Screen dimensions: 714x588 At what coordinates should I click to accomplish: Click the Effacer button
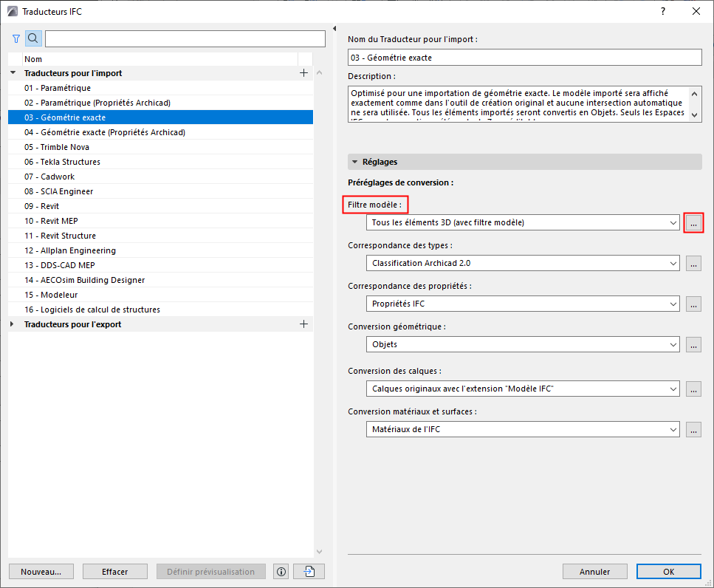tap(115, 572)
